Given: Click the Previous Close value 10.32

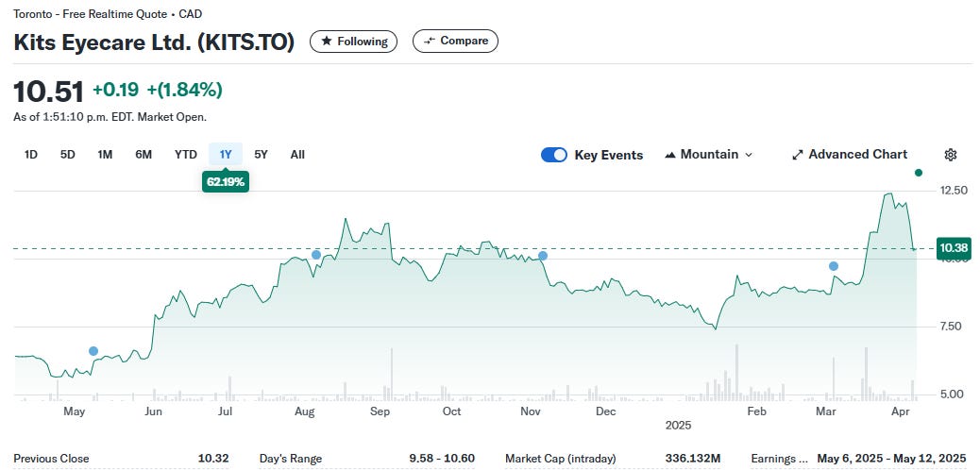Looking at the screenshot, I should [x=213, y=459].
